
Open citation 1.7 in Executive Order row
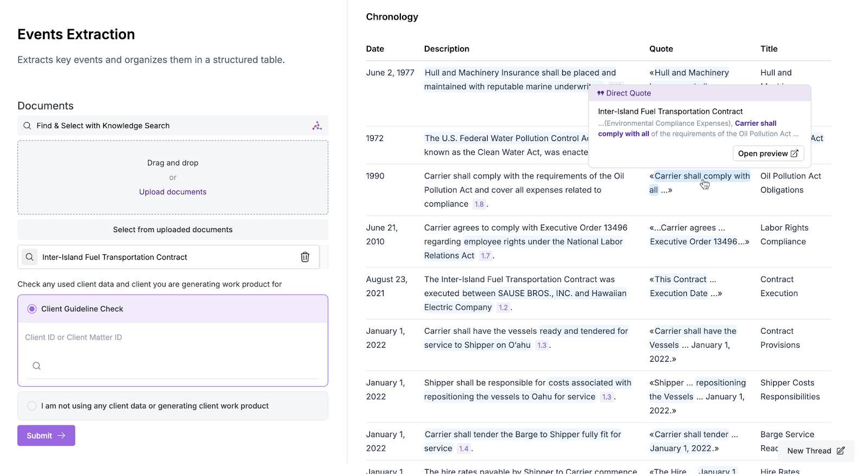tap(486, 256)
